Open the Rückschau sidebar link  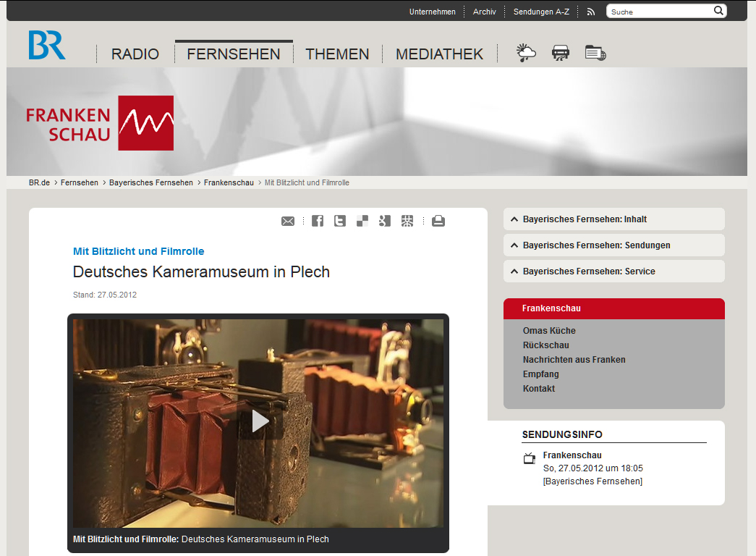click(545, 345)
